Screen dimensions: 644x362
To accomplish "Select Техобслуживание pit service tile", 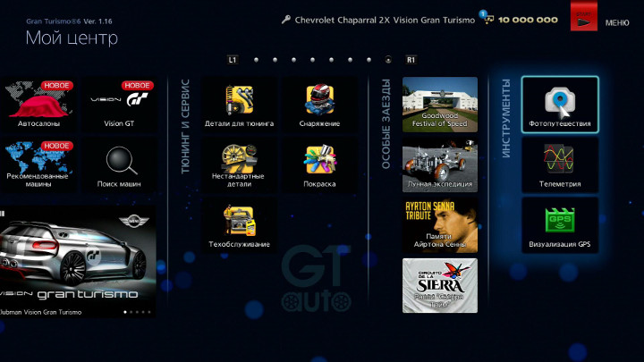I will pyautogui.click(x=239, y=225).
